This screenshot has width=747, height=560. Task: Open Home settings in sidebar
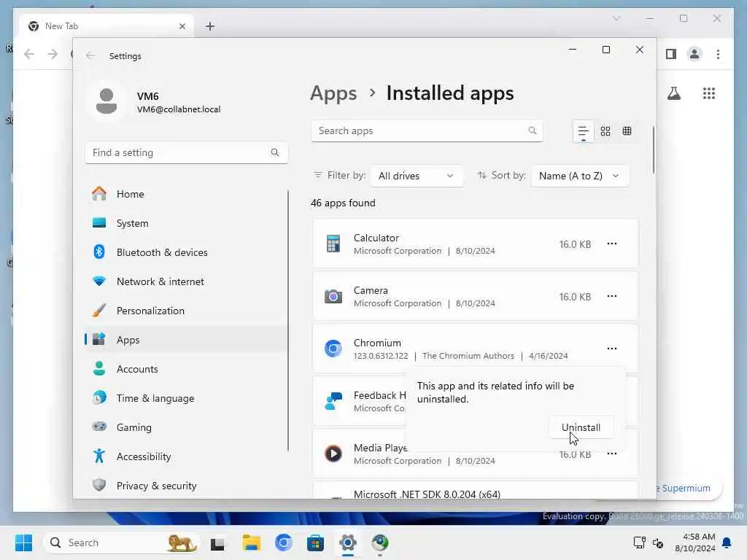(186, 194)
